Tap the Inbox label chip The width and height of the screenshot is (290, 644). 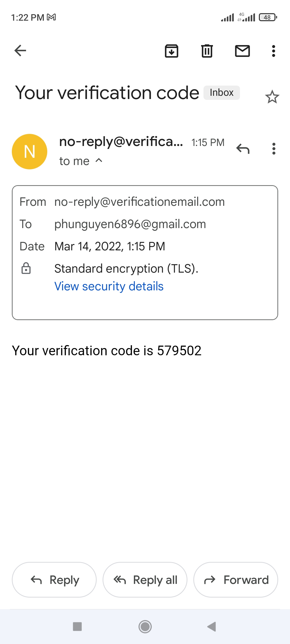[x=222, y=93]
